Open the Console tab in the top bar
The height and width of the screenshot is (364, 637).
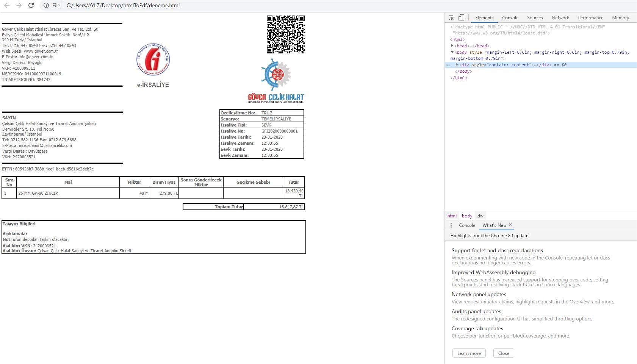[510, 18]
